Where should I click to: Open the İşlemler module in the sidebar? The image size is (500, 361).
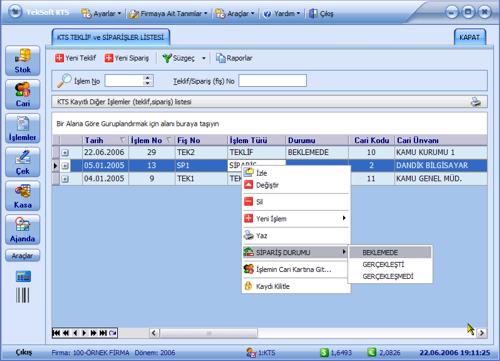[23, 129]
